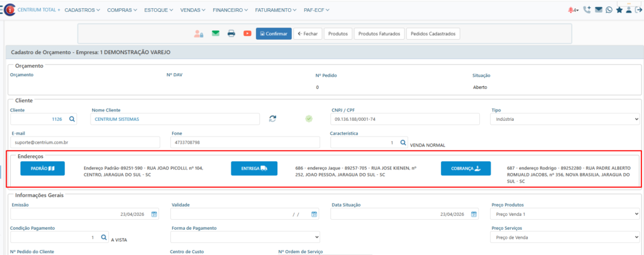The image size is (644, 255).
Task: Open the Preço Produtos dropdown
Action: pyautogui.click(x=564, y=214)
